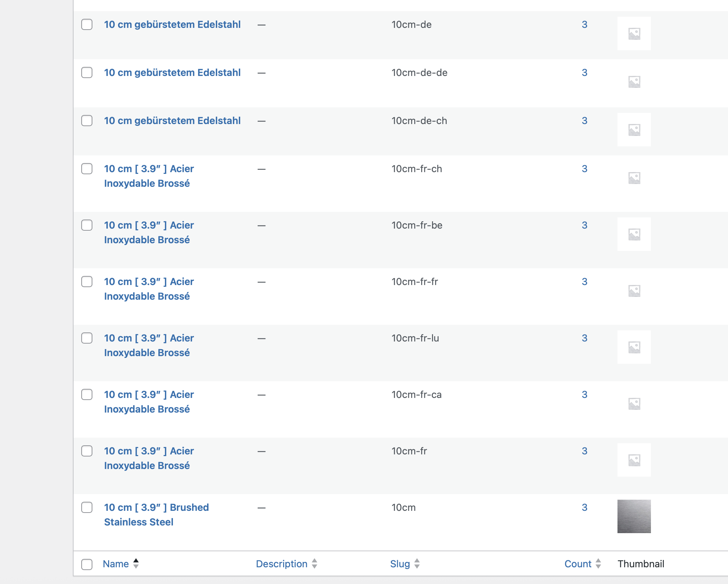Click placeholder thumbnail icon in 10cm-fr-ch row
The width and height of the screenshot is (728, 584).
pos(634,178)
